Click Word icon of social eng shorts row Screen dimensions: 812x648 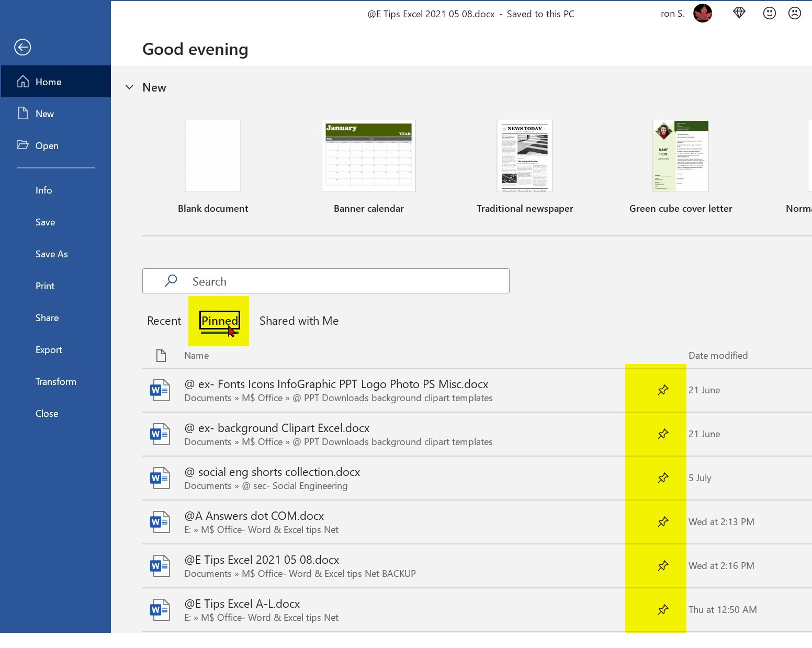[160, 478]
